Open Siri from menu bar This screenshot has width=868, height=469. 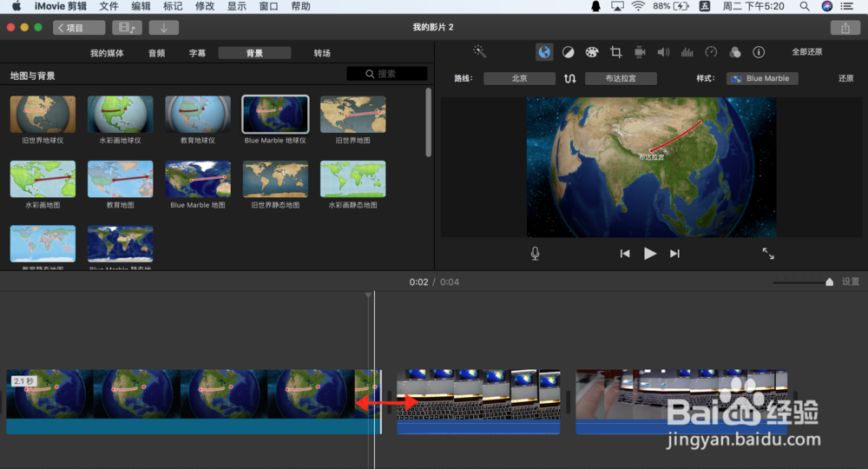pyautogui.click(x=826, y=6)
